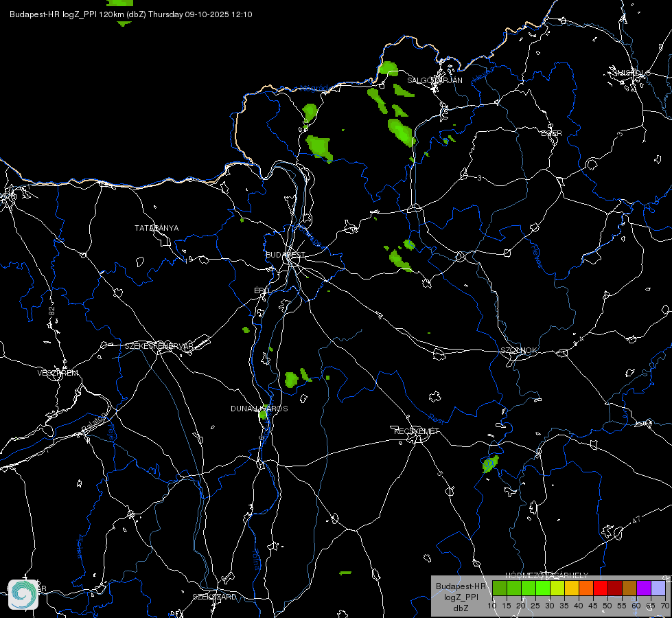The width and height of the screenshot is (672, 618).
Task: Click the radar echo on the Salgotarjan border
Action: (389, 69)
